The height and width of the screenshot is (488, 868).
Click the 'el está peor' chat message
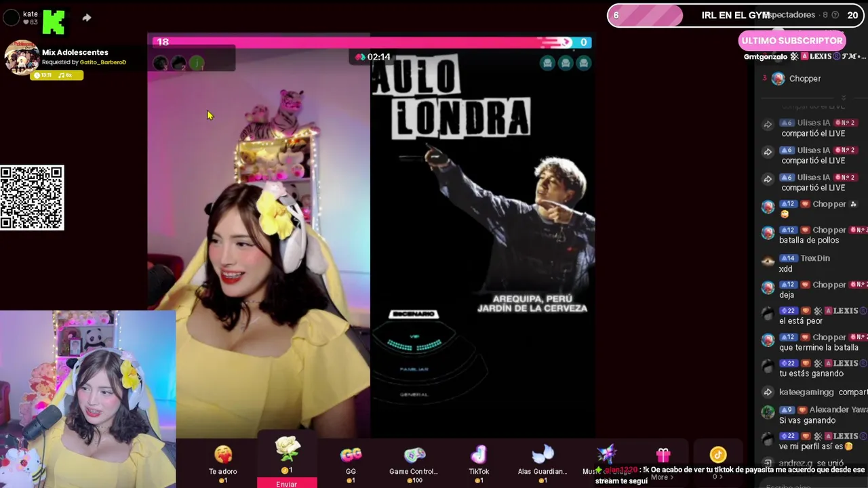(x=801, y=321)
